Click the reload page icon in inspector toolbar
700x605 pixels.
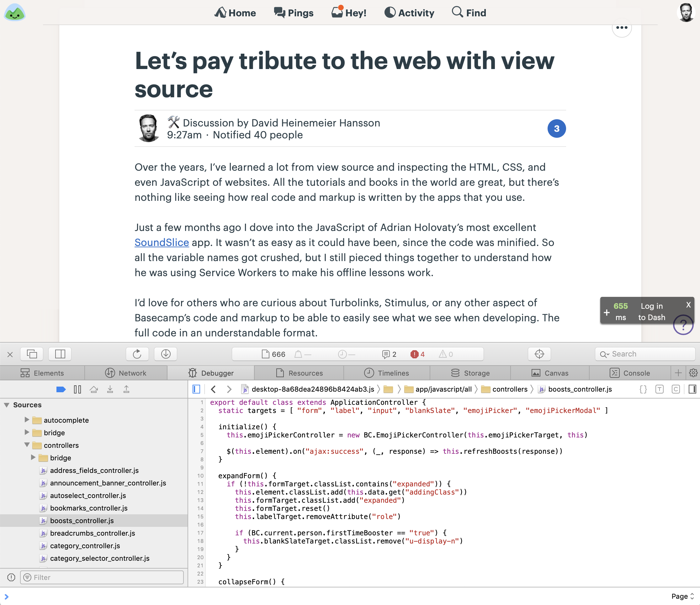pyautogui.click(x=137, y=354)
